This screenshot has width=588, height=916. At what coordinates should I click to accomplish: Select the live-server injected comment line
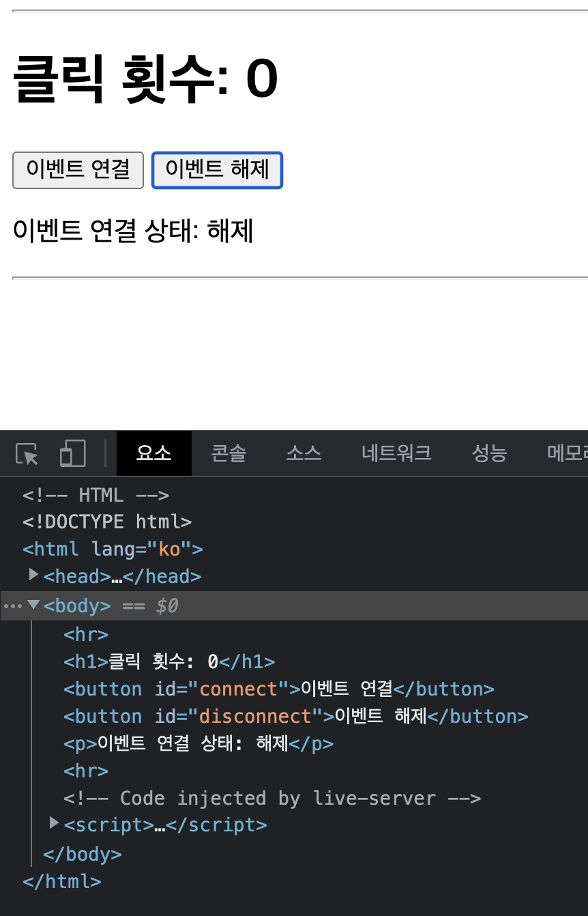pyautogui.click(x=272, y=798)
